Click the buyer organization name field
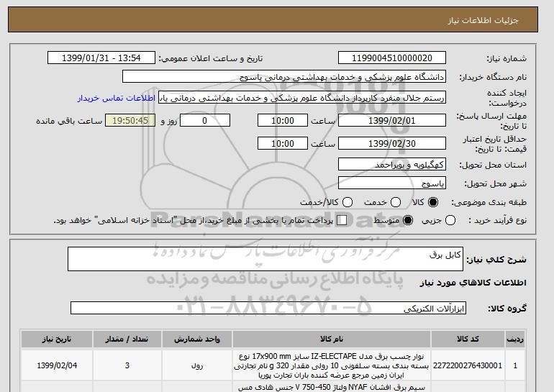Screen dimensions: 554x392 (284, 77)
